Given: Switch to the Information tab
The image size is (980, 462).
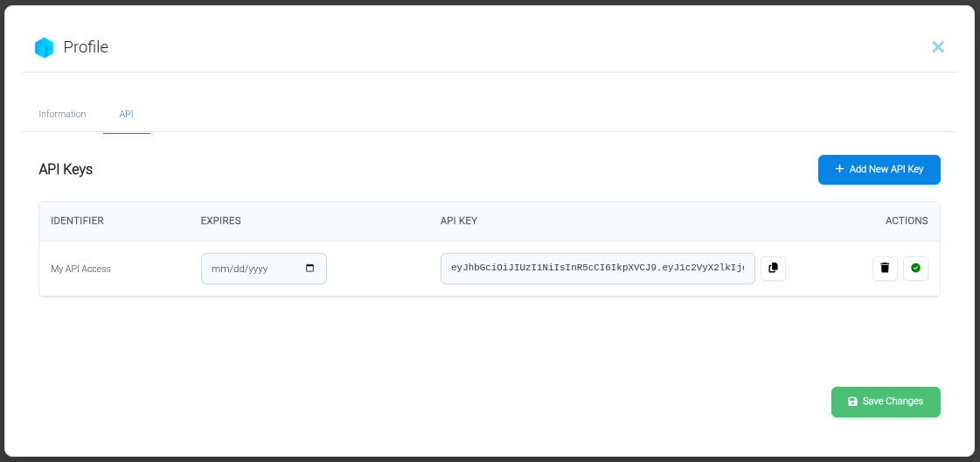Looking at the screenshot, I should (x=62, y=115).
